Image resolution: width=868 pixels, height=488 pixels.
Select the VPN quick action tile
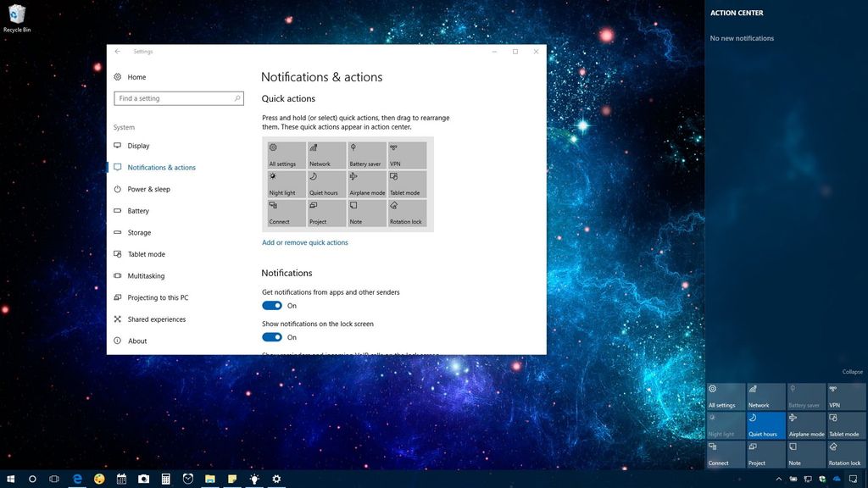click(x=407, y=155)
